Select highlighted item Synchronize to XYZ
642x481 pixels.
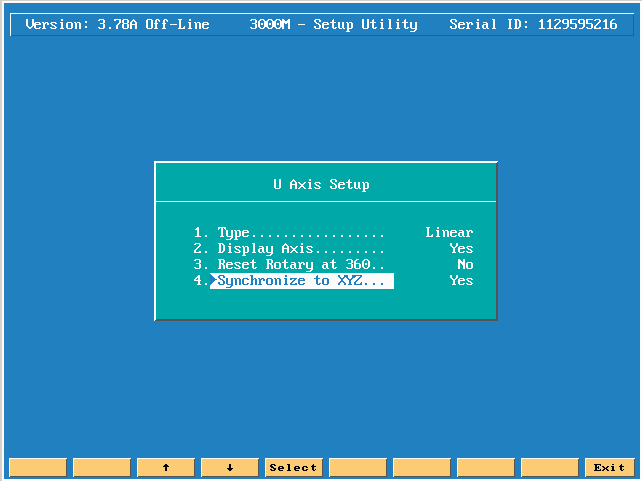[302, 281]
